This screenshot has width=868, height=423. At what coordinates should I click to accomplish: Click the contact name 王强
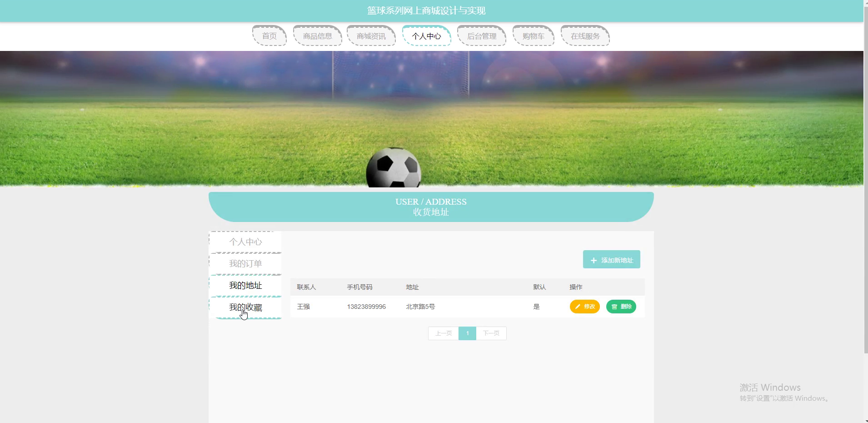[x=304, y=307]
